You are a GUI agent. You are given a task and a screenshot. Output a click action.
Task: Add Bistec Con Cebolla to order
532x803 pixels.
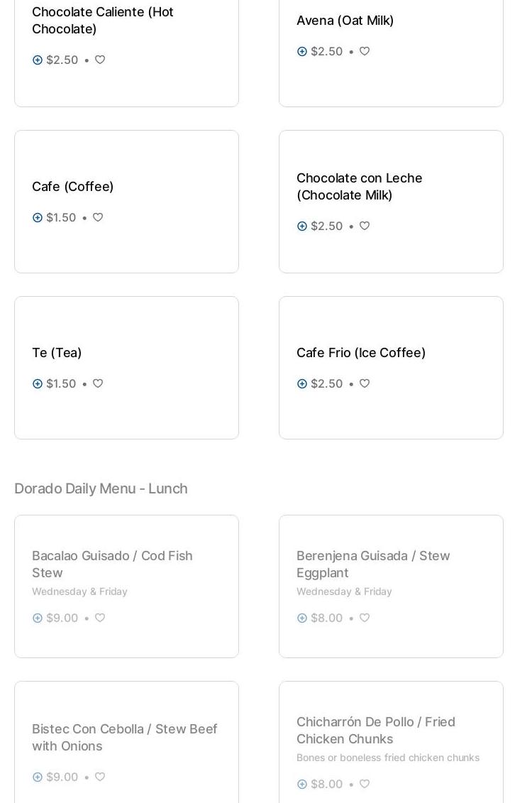coord(38,777)
